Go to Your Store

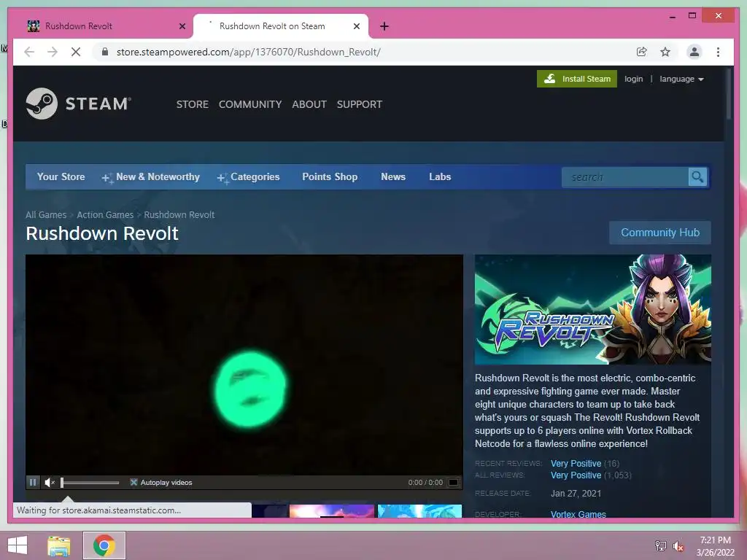[61, 176]
